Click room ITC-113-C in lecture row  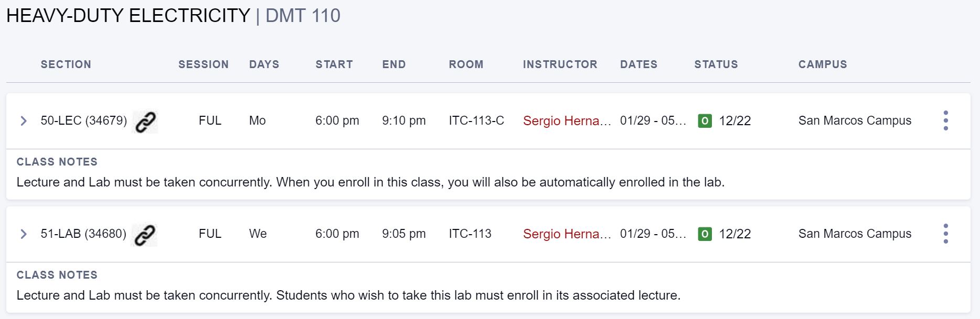point(476,120)
